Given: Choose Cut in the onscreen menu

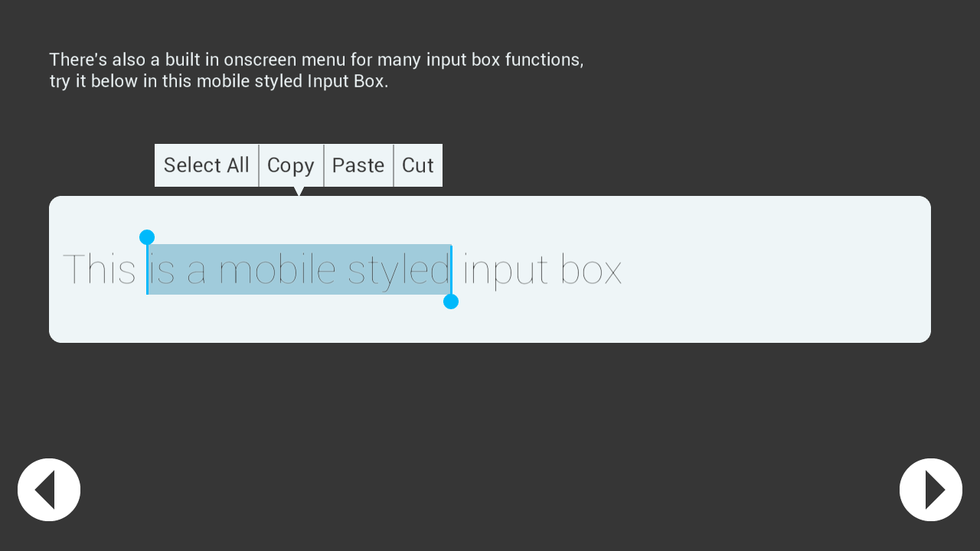Looking at the screenshot, I should 418,165.
